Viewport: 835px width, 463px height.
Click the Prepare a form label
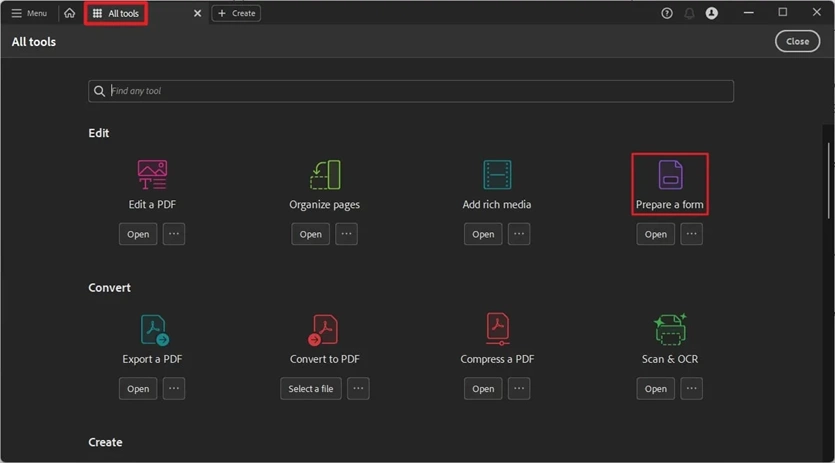click(669, 205)
